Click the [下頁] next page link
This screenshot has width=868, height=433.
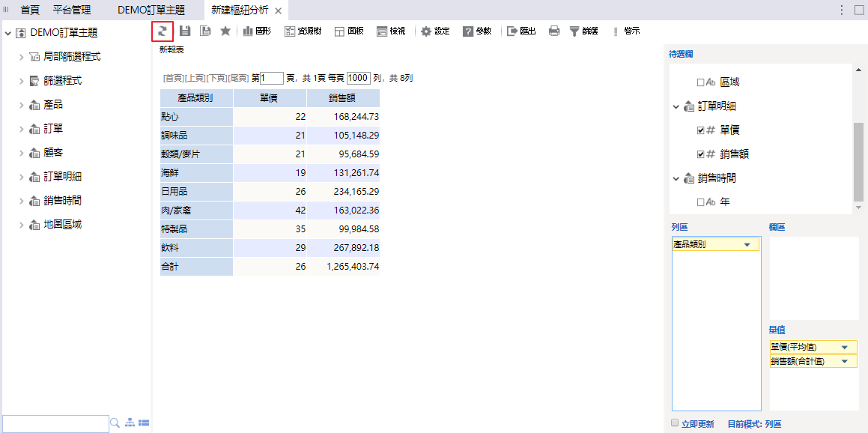216,78
